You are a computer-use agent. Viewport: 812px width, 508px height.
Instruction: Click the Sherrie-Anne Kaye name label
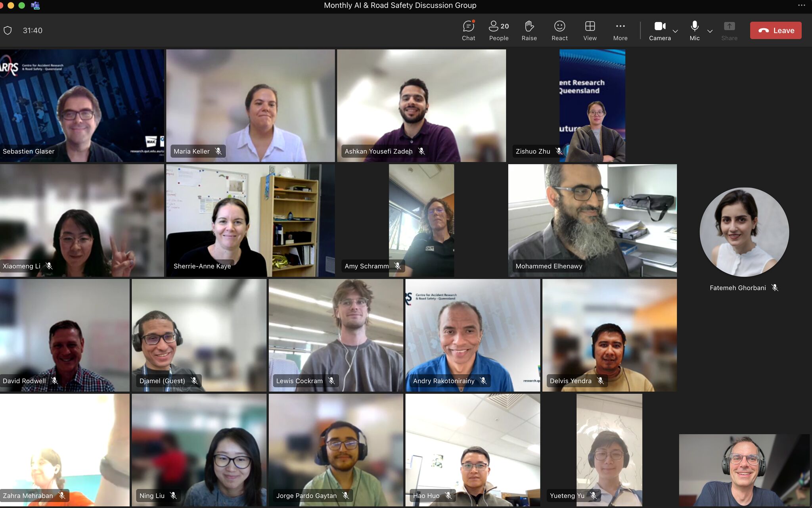202,266
